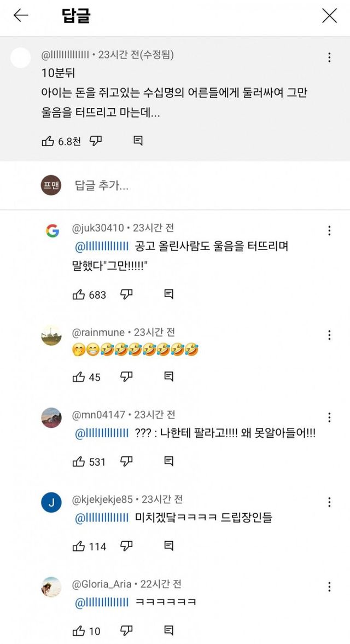Close the replies panel with X
This screenshot has width=350, height=644.
point(329,16)
